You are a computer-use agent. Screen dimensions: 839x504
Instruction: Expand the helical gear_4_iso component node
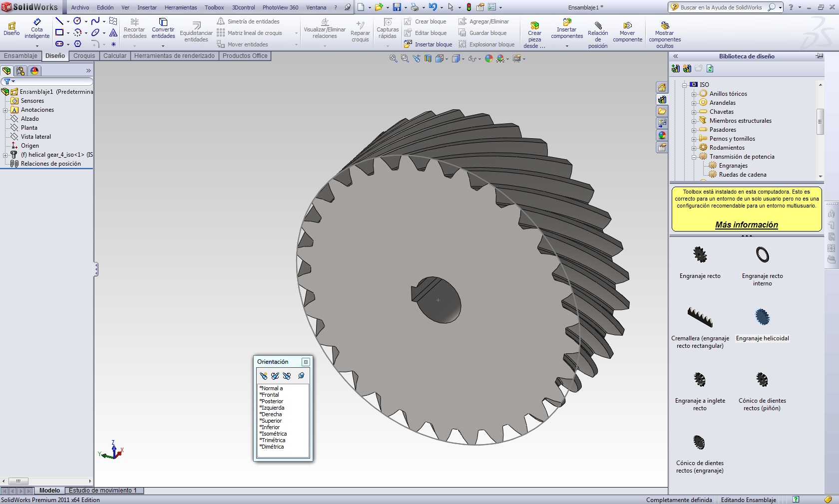5,155
